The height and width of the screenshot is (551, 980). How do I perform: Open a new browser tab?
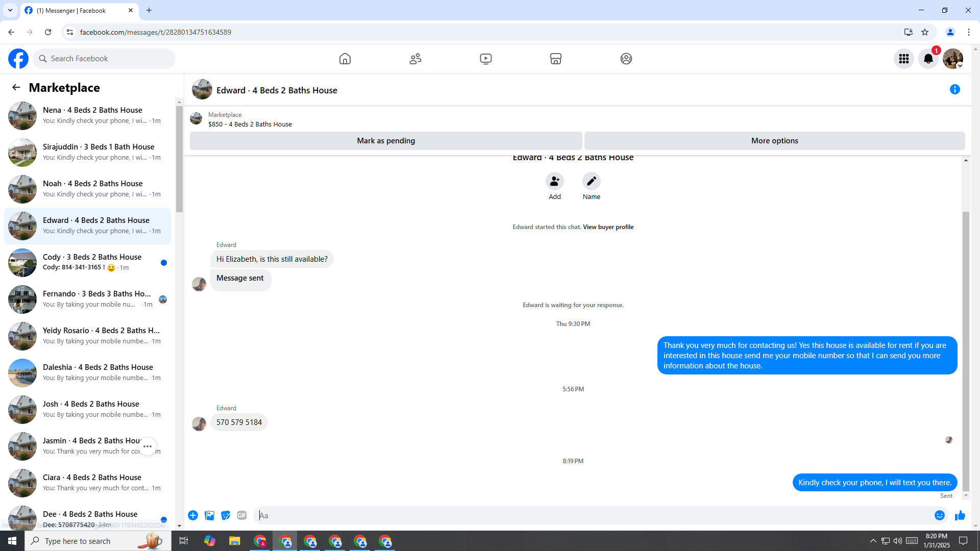tap(149, 10)
